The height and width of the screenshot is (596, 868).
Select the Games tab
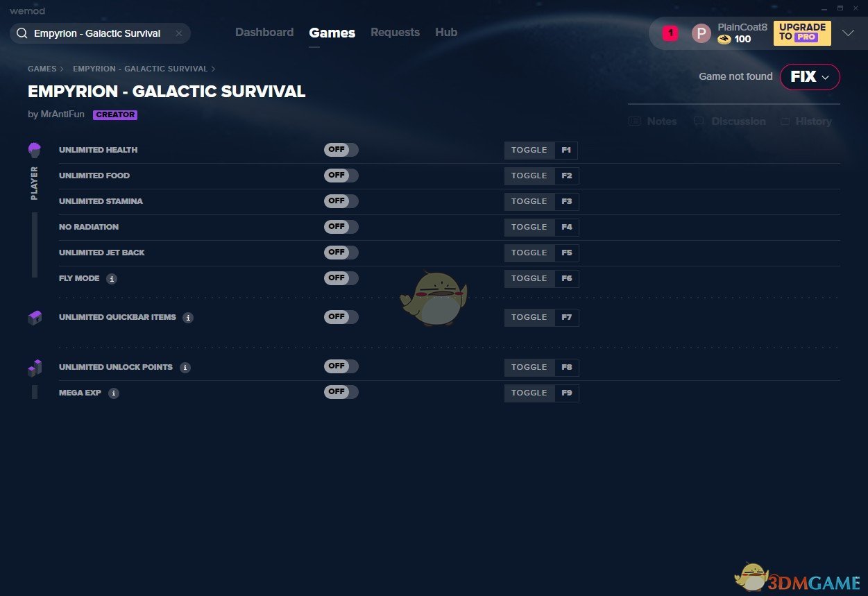[x=332, y=33]
